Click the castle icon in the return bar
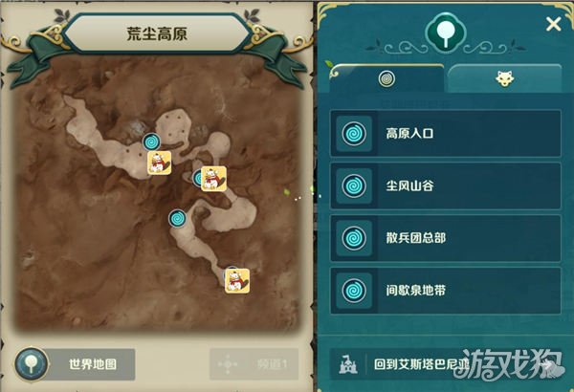Viewport: 574px width, 392px height. (x=348, y=364)
